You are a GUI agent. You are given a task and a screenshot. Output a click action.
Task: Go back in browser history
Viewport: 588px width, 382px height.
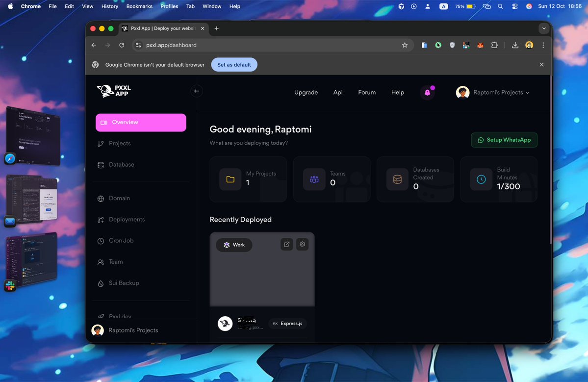point(94,46)
